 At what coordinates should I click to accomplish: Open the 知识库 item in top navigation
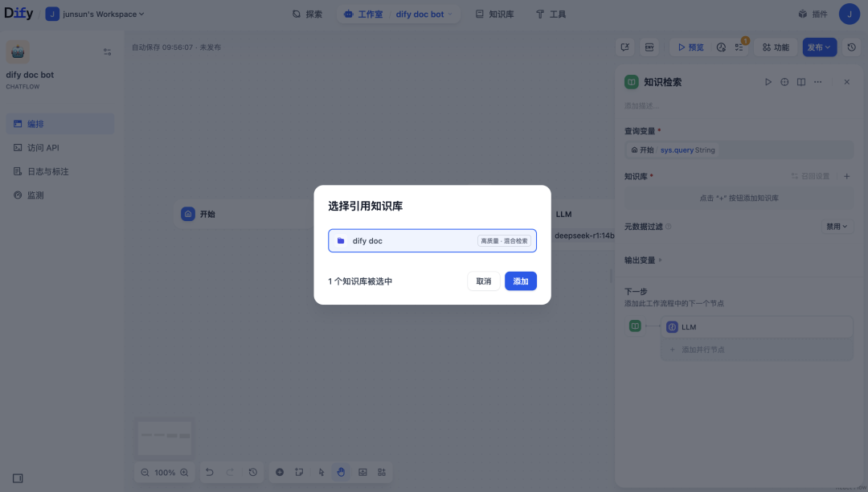(494, 14)
